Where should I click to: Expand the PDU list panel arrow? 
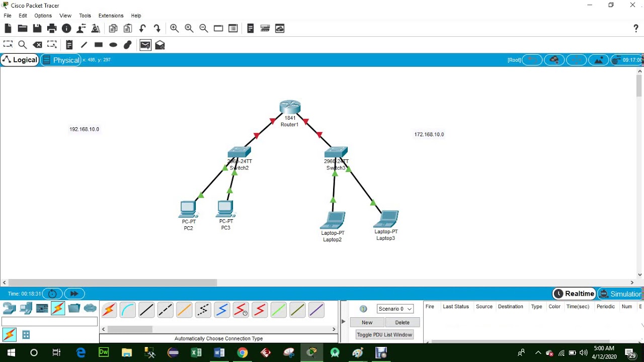[x=344, y=321]
